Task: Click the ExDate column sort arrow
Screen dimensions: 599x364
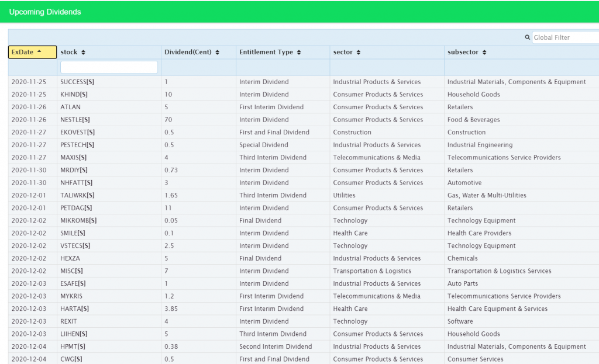Action: (39, 52)
